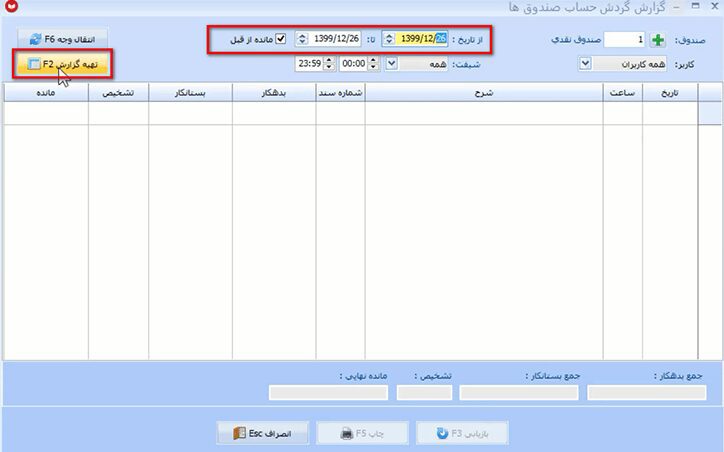Viewport: 724px width, 452px height.
Task: Minimize the report window
Action: pyautogui.click(x=676, y=6)
